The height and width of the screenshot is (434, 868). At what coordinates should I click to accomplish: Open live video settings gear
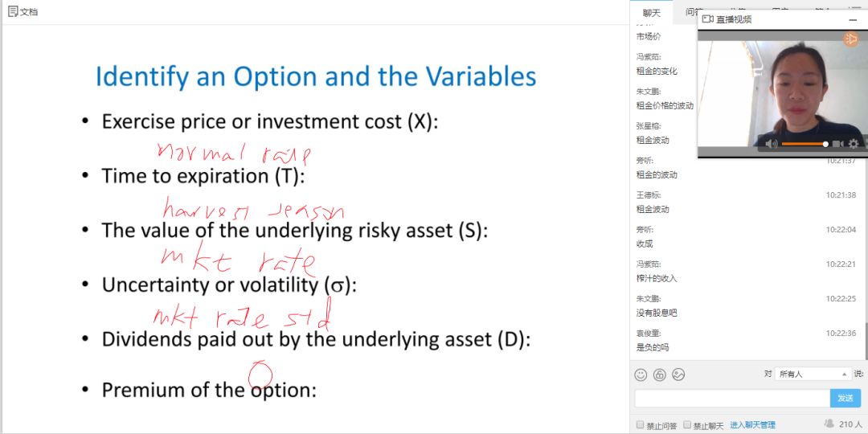[854, 144]
